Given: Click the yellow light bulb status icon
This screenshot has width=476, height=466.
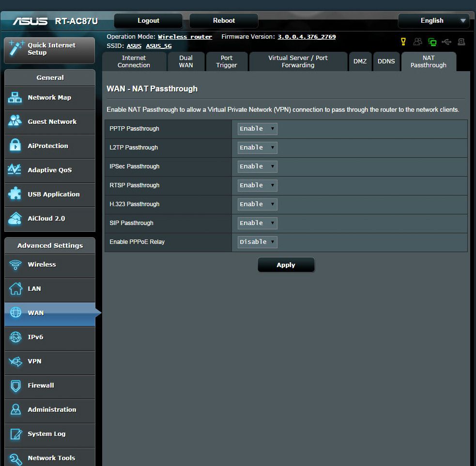Looking at the screenshot, I should [x=403, y=42].
